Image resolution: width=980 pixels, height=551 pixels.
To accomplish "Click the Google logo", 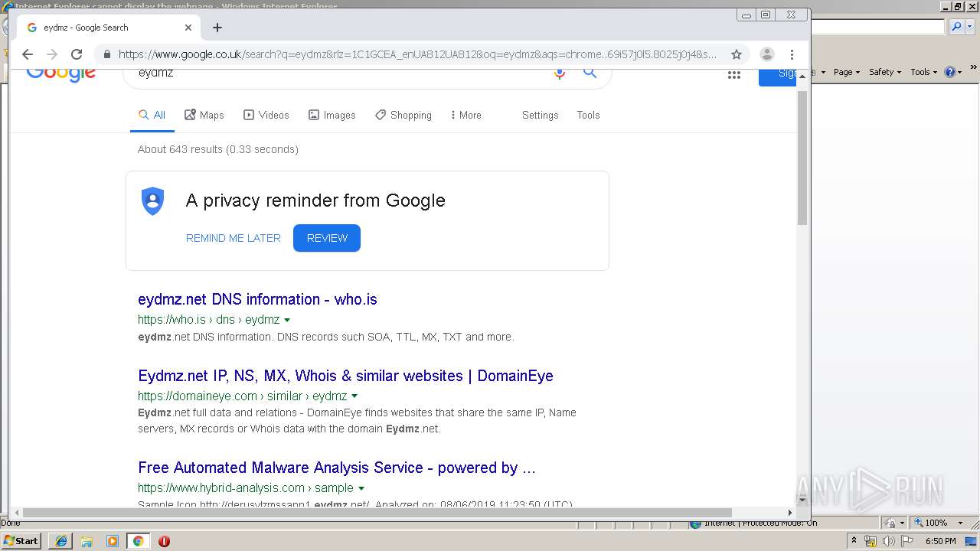I will (61, 75).
